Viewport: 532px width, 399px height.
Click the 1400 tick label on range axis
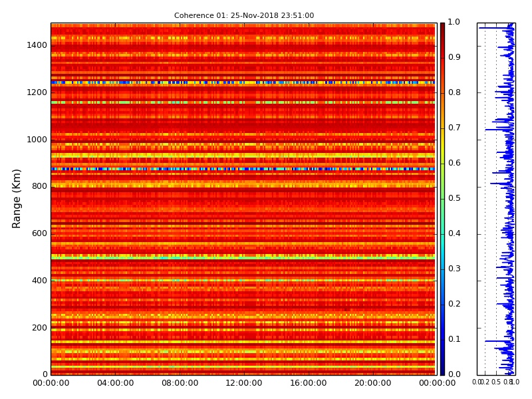(37, 45)
